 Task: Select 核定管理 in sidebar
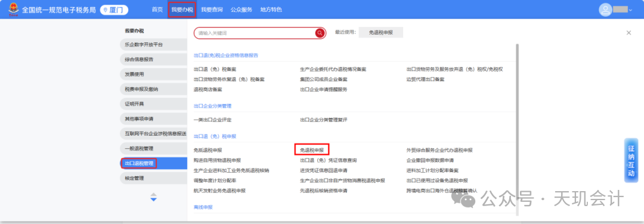154,178
